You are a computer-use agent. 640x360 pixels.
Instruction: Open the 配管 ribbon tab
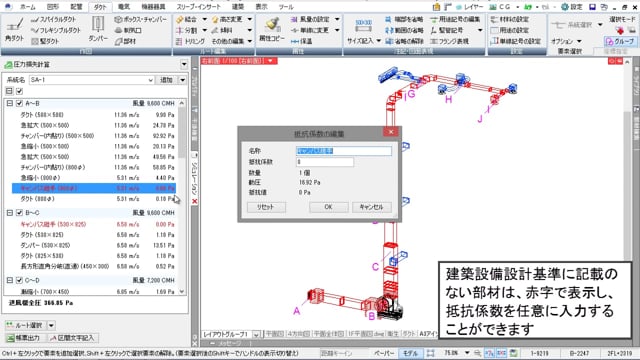76,7
